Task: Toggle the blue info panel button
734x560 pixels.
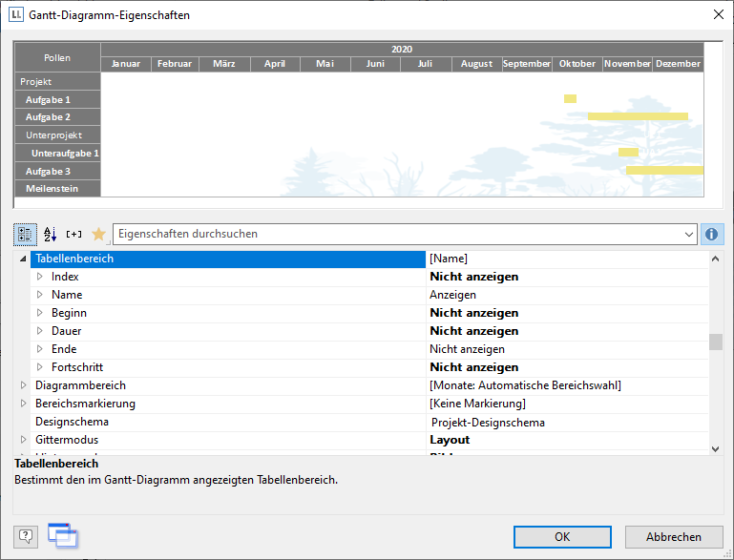Action: point(712,234)
